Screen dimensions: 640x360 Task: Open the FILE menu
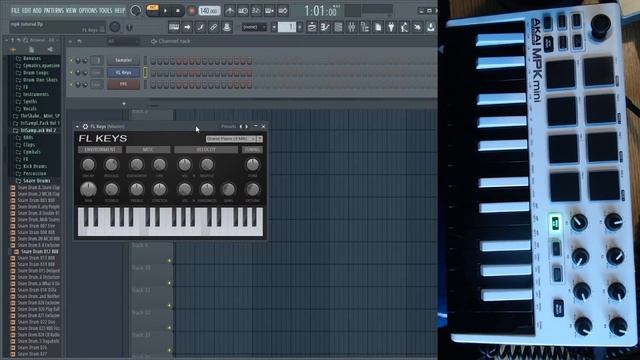click(x=15, y=10)
